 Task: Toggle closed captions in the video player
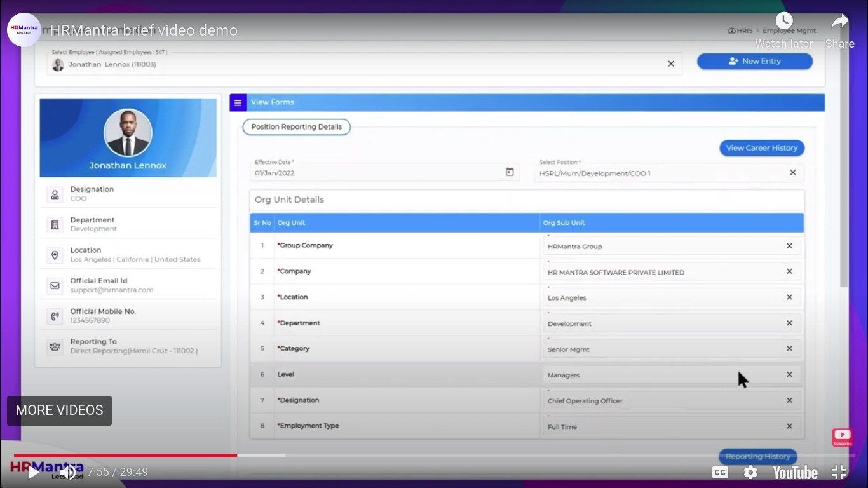(720, 472)
